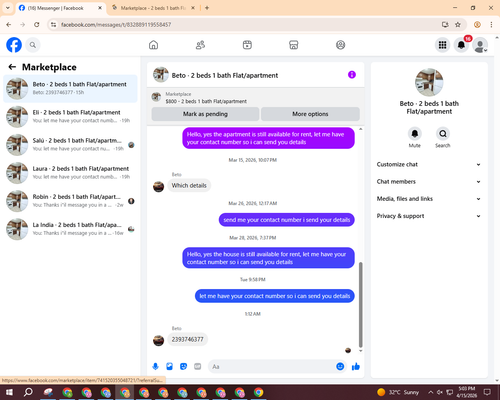
Task: Open Windows Start menu
Action: click(x=9, y=392)
